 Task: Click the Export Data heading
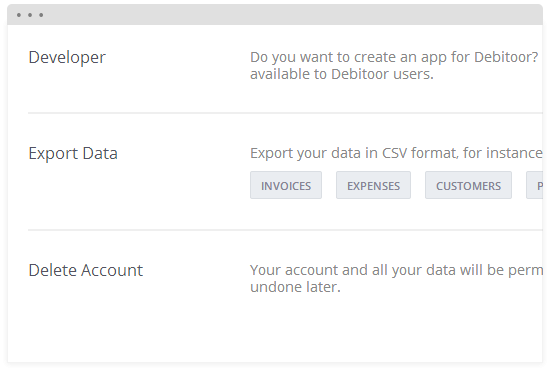click(x=73, y=154)
